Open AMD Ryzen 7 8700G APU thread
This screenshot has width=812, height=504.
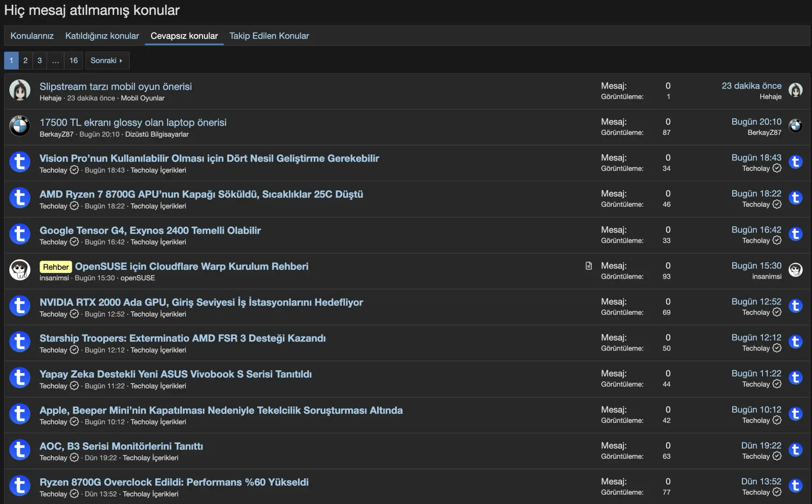click(201, 194)
